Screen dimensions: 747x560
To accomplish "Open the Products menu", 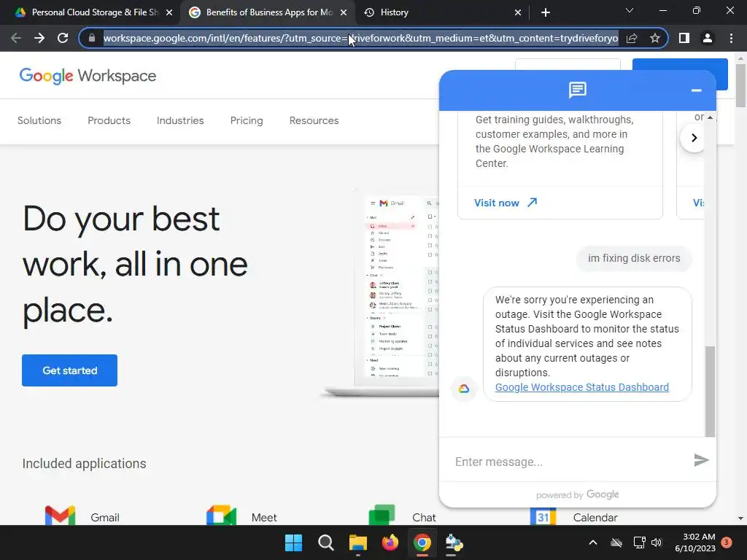I will click(x=109, y=120).
